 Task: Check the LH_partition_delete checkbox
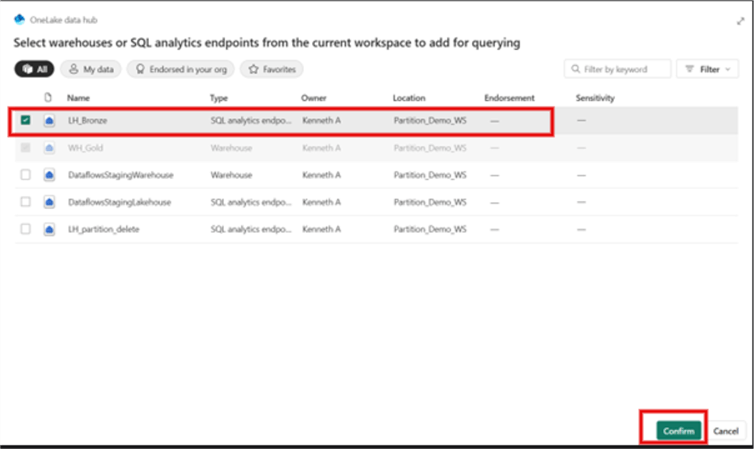point(25,229)
